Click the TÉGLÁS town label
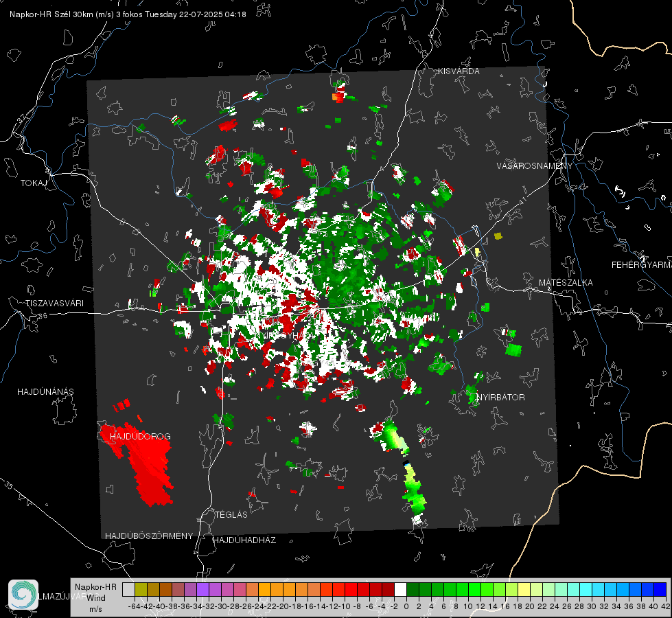 click(x=231, y=514)
